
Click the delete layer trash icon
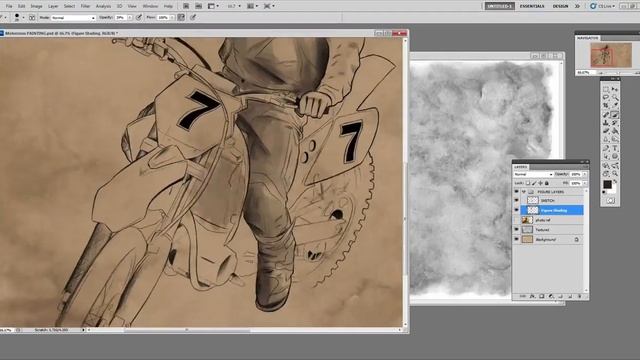pos(579,296)
